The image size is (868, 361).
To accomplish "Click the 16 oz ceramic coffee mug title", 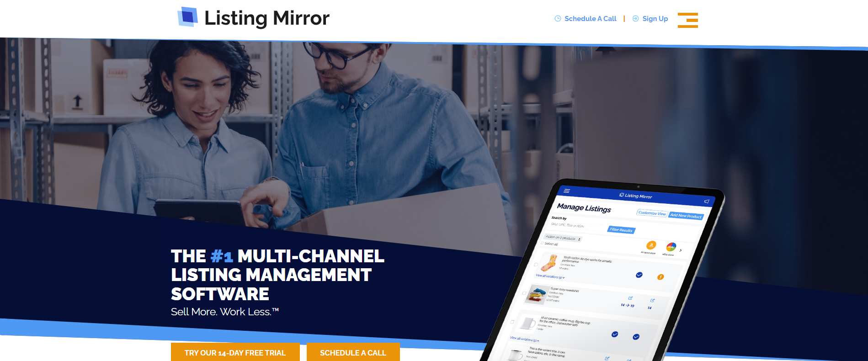I will [x=564, y=321].
